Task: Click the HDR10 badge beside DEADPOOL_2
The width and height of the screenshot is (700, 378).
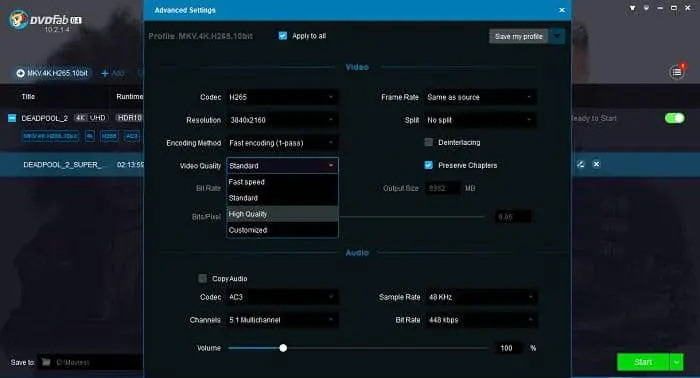Action: (x=129, y=118)
